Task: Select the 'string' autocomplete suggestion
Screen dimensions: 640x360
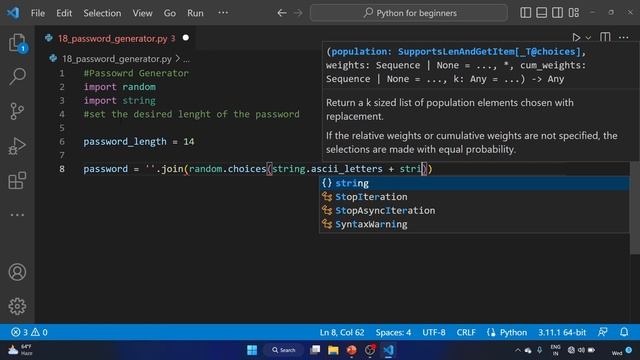Action: (x=474, y=183)
